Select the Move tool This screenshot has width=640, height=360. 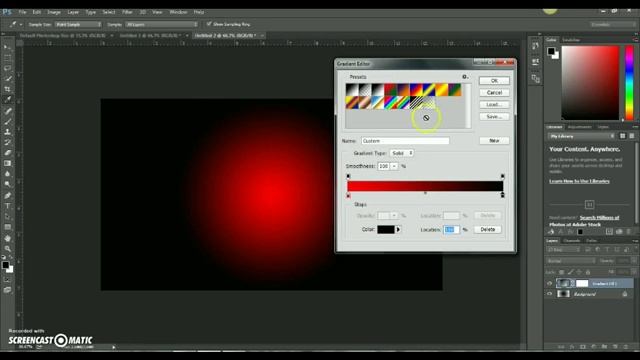7,47
